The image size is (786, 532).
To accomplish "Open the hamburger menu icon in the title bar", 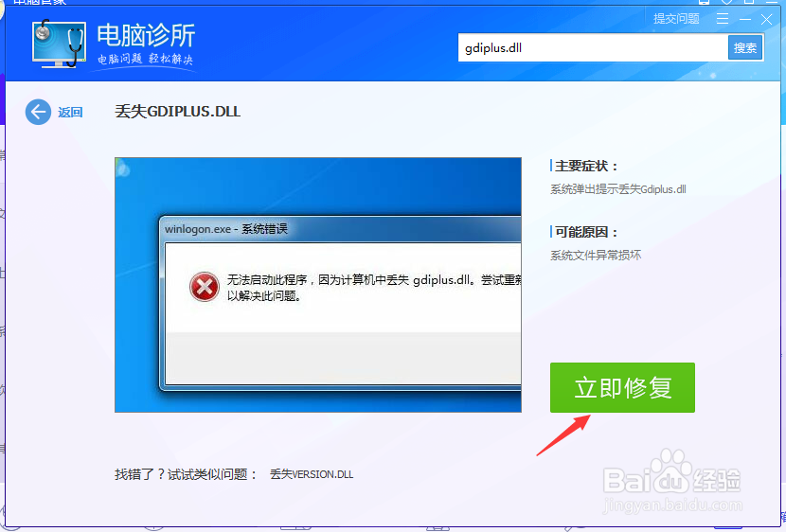I will tap(723, 19).
